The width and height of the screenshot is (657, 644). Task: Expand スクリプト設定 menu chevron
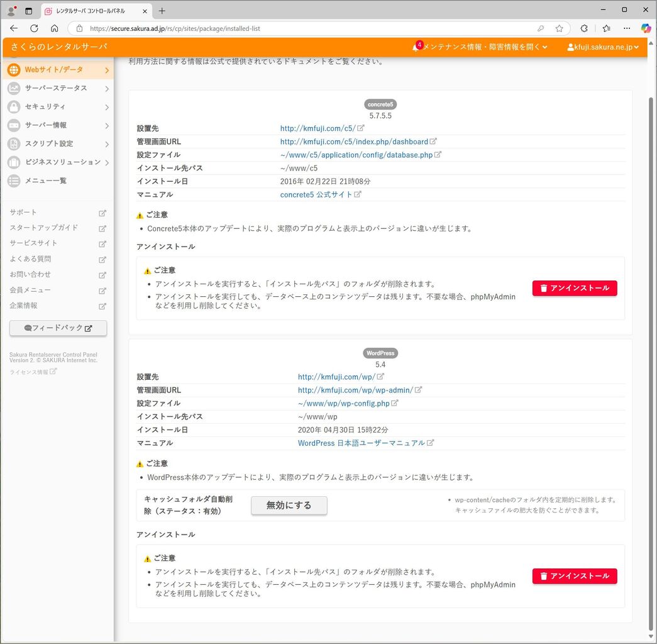(x=107, y=144)
